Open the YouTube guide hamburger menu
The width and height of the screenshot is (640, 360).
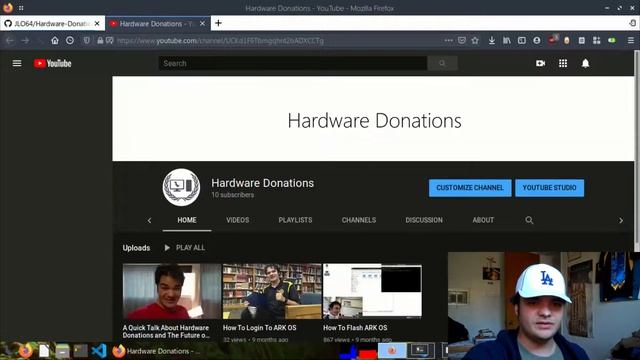pyautogui.click(x=17, y=63)
